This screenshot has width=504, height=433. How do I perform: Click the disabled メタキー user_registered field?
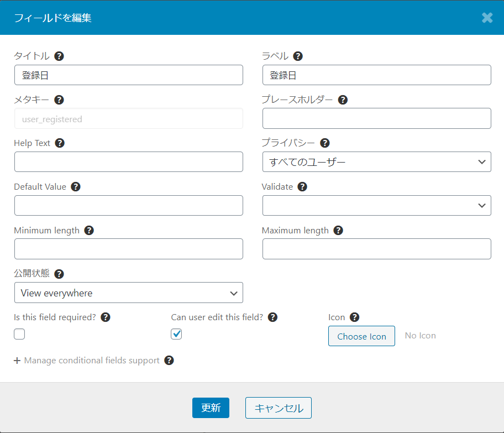(x=129, y=118)
